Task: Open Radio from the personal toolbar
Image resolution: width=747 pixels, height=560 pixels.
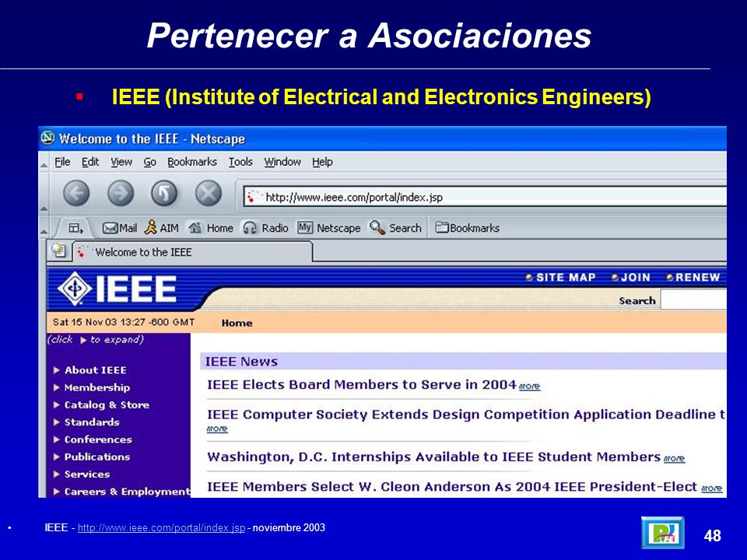Action: pos(265,228)
